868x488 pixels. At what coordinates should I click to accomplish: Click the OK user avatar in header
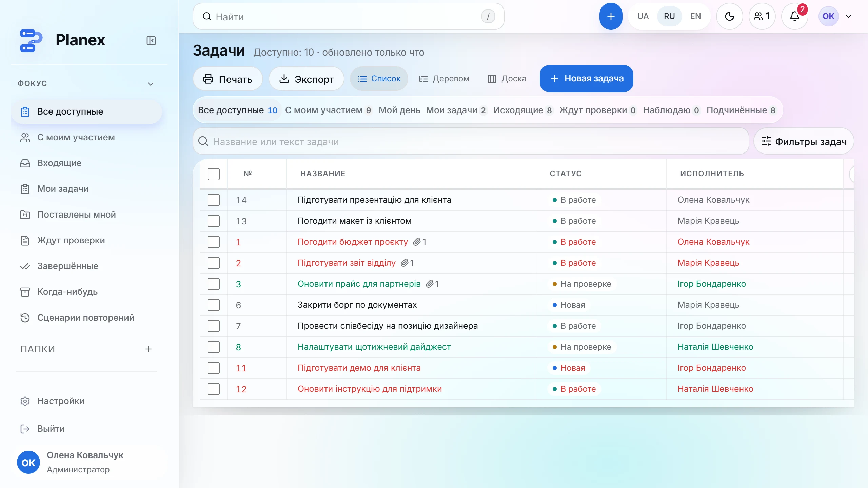click(828, 16)
